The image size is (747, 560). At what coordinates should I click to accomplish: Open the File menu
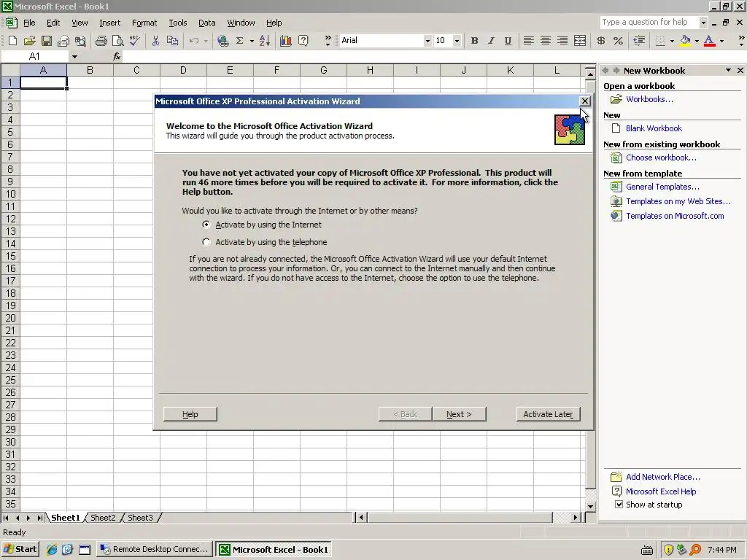click(29, 23)
